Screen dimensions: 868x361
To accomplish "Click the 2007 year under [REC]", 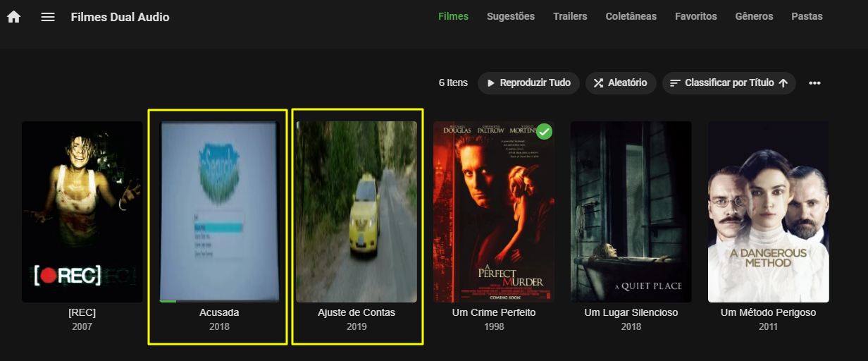I will pos(82,326).
